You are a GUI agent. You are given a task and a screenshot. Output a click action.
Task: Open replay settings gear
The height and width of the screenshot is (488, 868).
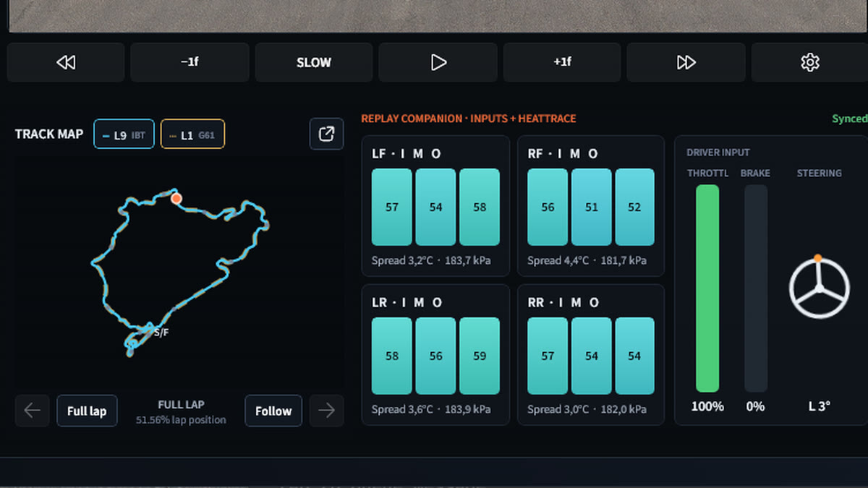point(810,62)
